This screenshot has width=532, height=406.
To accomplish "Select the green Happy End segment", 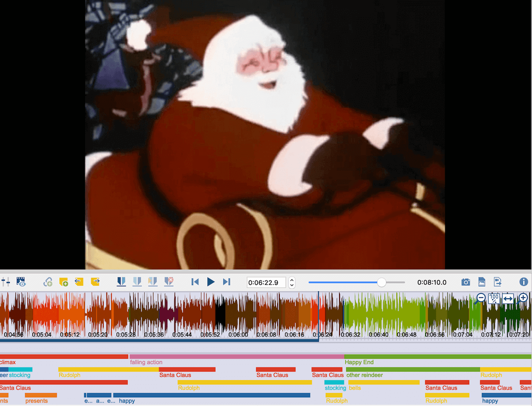I will click(x=438, y=356).
